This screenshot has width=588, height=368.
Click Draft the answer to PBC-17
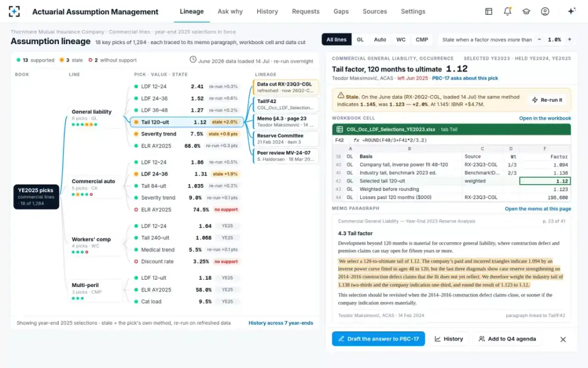pyautogui.click(x=378, y=339)
